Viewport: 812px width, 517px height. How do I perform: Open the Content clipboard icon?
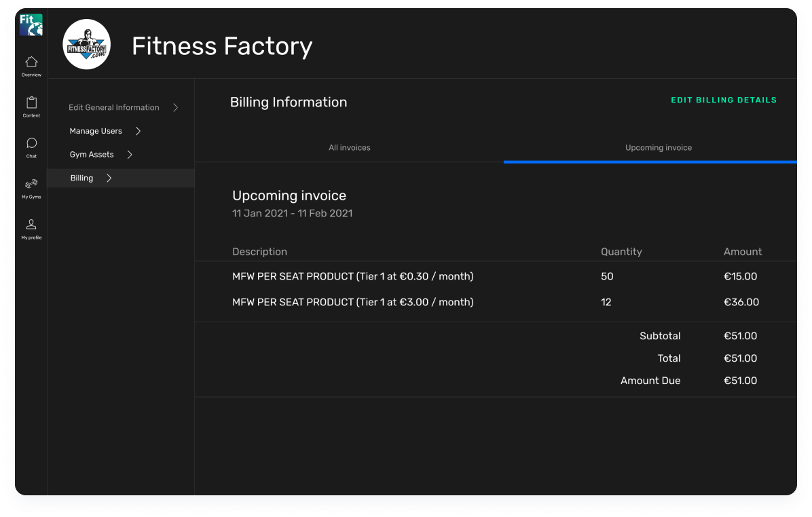[31, 103]
